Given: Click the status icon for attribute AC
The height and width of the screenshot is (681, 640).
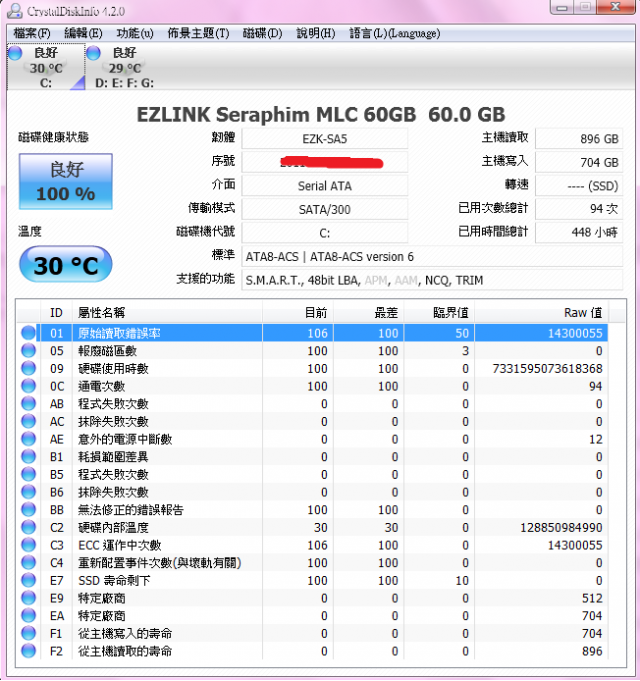Looking at the screenshot, I should [x=28, y=422].
